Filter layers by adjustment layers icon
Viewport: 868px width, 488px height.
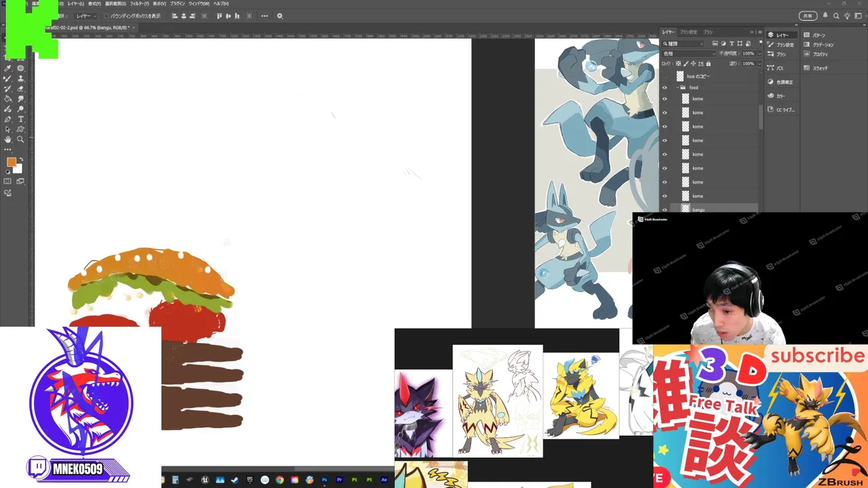click(x=724, y=43)
